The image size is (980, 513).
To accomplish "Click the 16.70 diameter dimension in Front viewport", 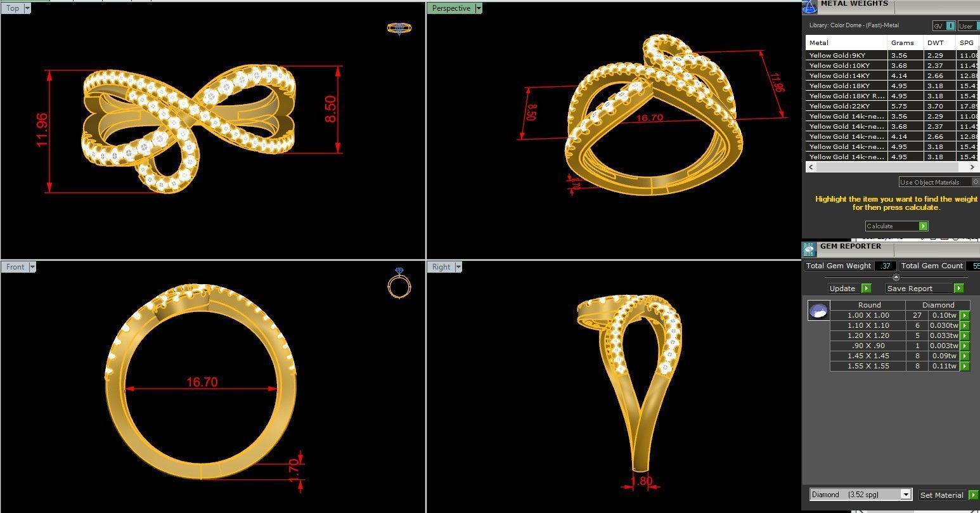I will (202, 382).
